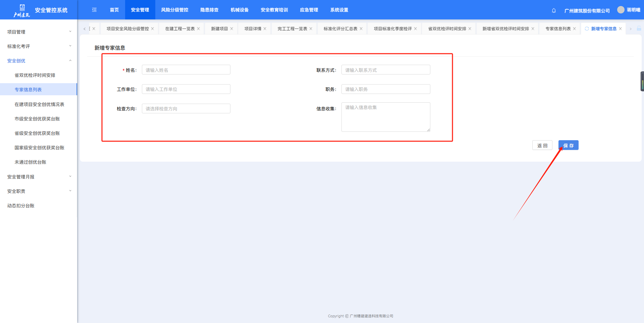644x323 pixels.
Task: Click the 保存 button
Action: click(x=568, y=146)
